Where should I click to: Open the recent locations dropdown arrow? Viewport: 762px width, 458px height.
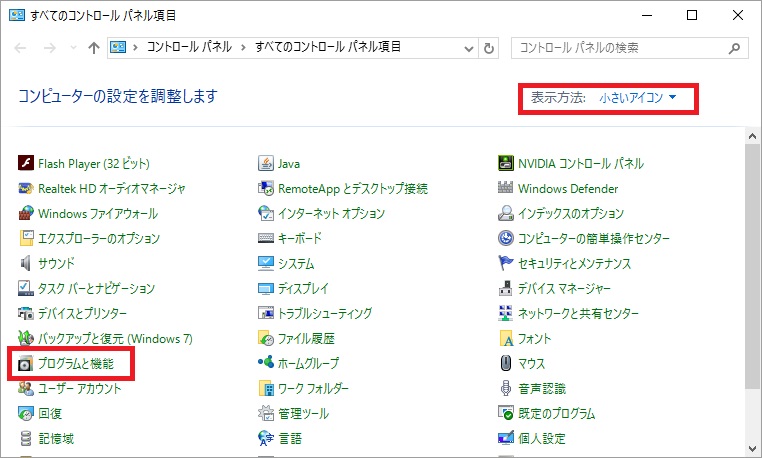pyautogui.click(x=73, y=48)
